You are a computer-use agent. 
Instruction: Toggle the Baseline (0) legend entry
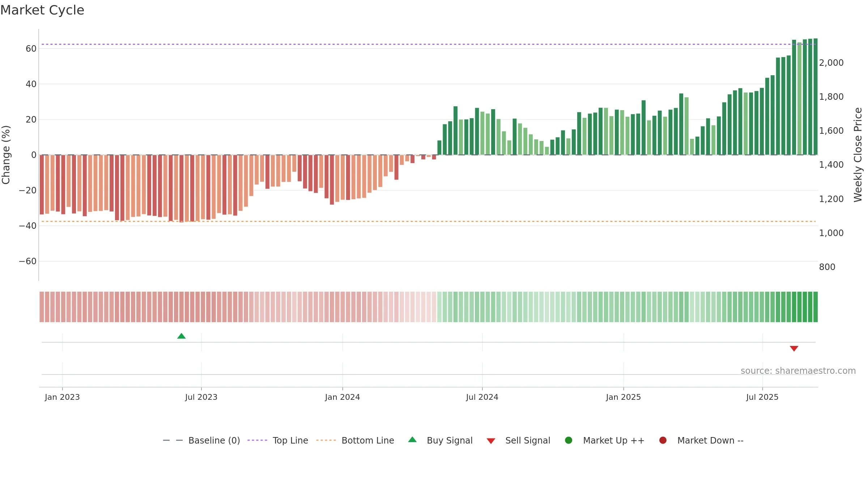[x=201, y=440]
